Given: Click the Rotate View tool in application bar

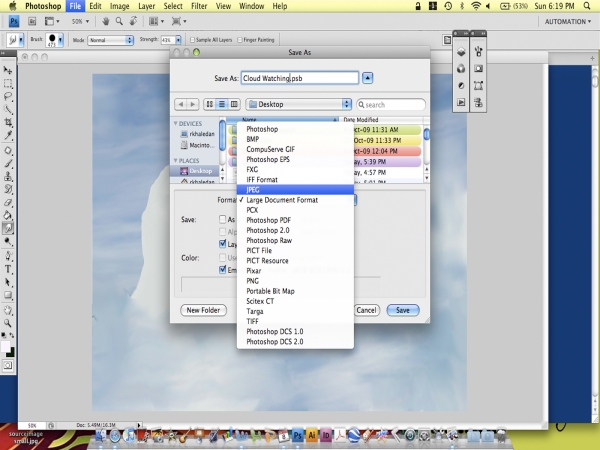Looking at the screenshot, I should point(133,21).
